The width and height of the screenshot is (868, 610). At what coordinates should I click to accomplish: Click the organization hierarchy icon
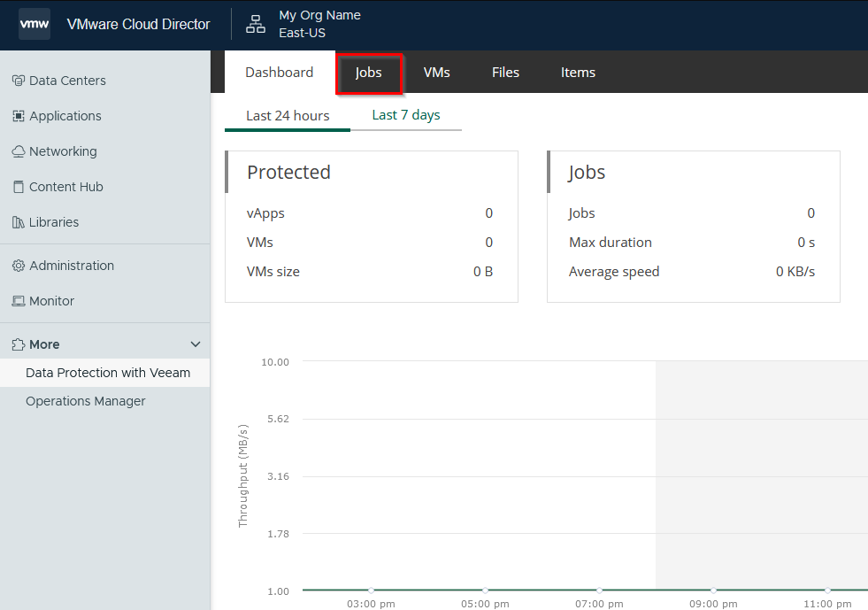[x=255, y=24]
